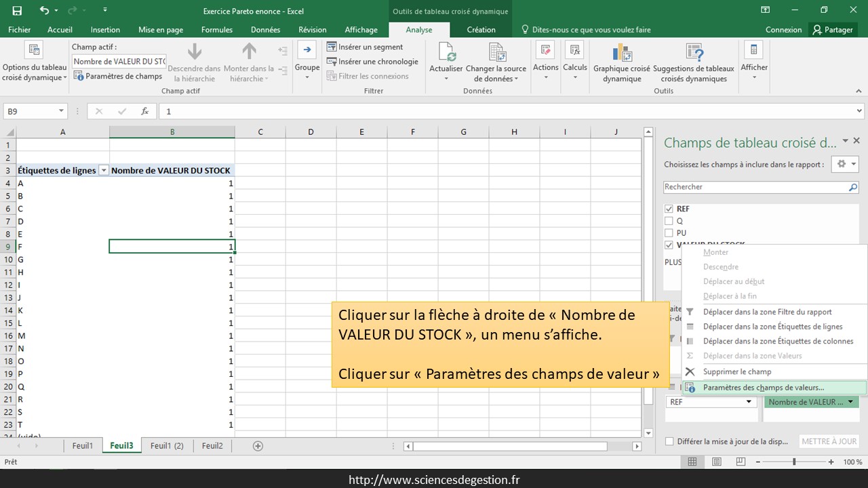Open the Étiquettes de lignes filter dropdown

(104, 171)
